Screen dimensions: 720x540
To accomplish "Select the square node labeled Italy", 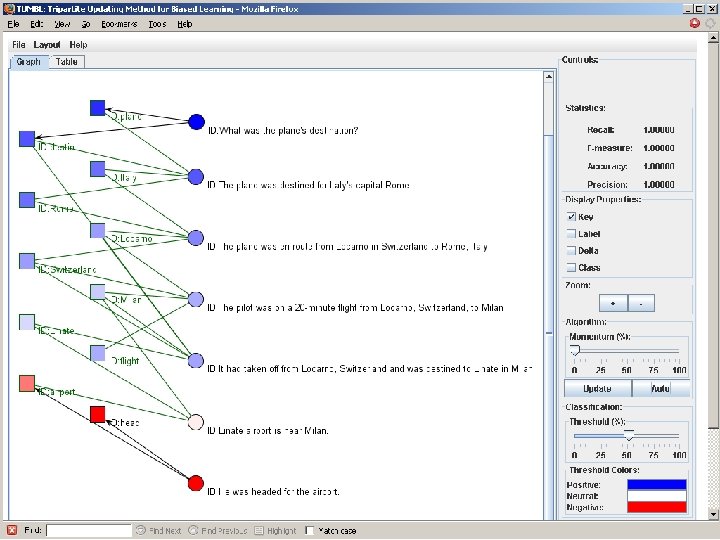I will pos(97,169).
